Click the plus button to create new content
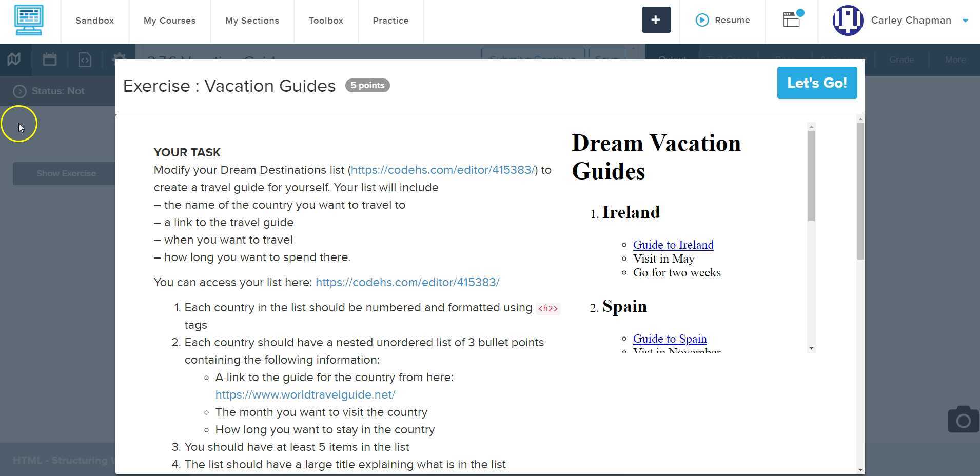 pos(656,19)
